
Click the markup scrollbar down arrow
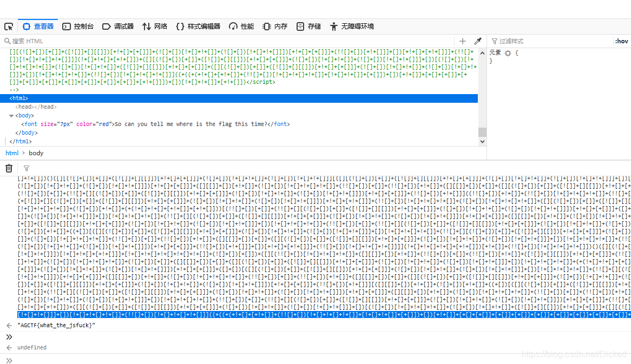coord(483,142)
